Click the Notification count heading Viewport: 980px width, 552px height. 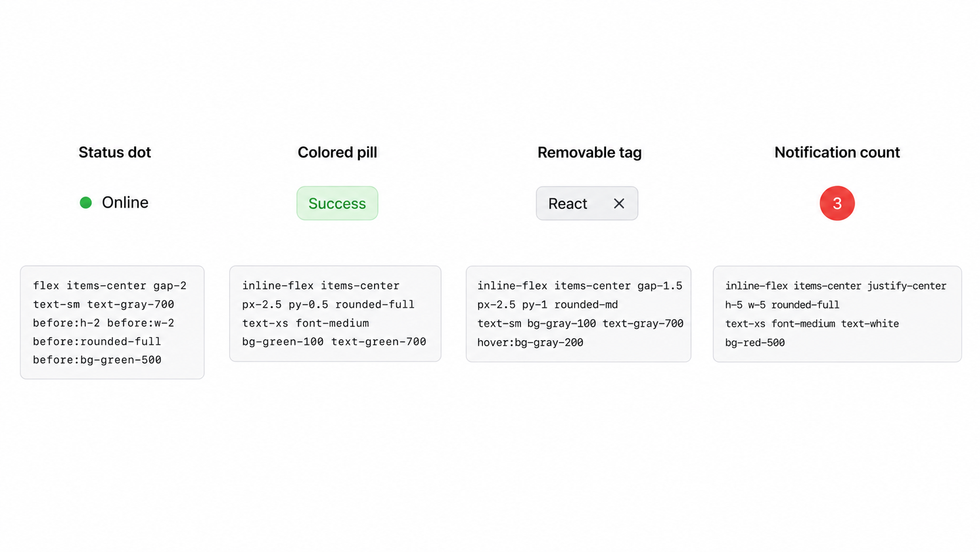[x=837, y=153]
